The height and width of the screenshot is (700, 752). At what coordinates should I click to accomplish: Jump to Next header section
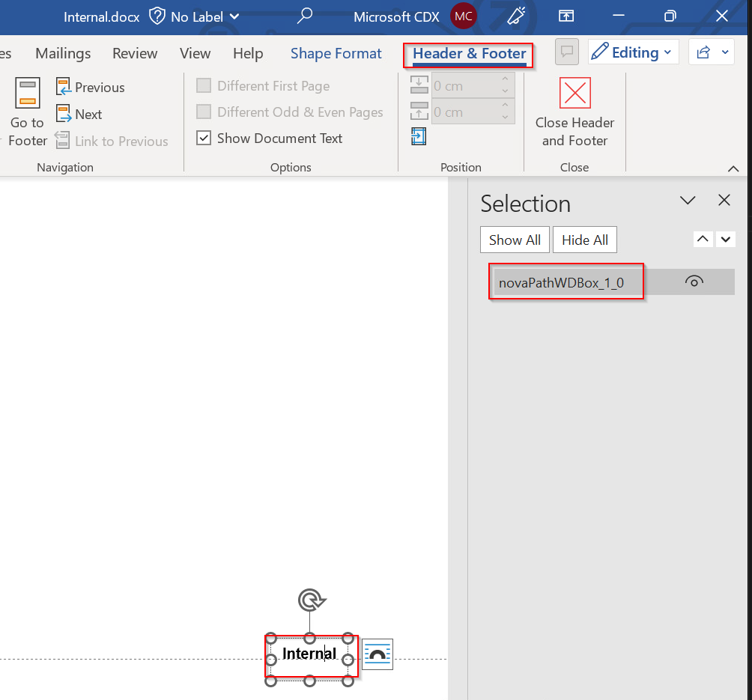pos(79,115)
